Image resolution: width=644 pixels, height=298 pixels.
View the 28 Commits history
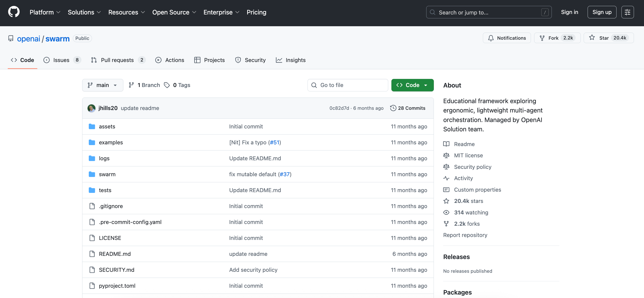pyautogui.click(x=408, y=108)
